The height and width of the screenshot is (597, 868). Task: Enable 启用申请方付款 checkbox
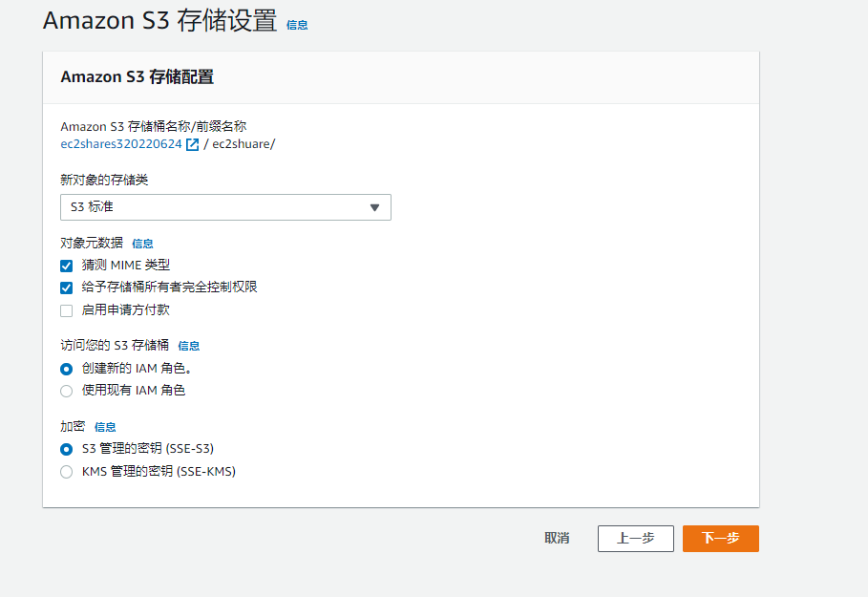click(67, 310)
